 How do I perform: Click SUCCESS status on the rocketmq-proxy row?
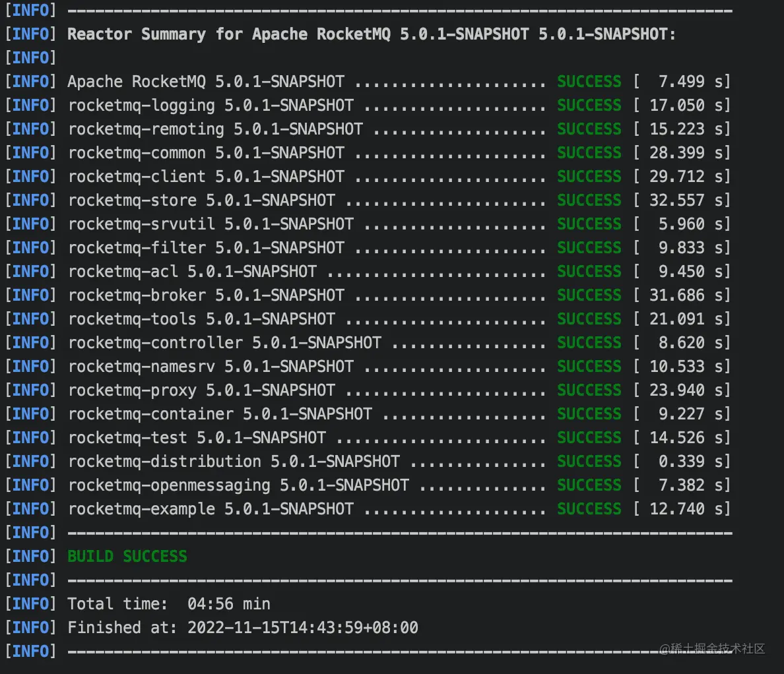click(589, 390)
